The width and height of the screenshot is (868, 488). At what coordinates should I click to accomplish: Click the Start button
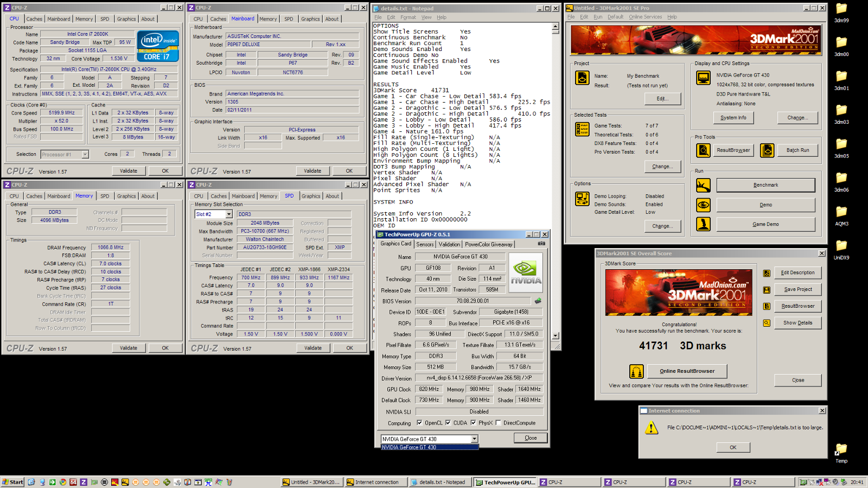pos(13,482)
